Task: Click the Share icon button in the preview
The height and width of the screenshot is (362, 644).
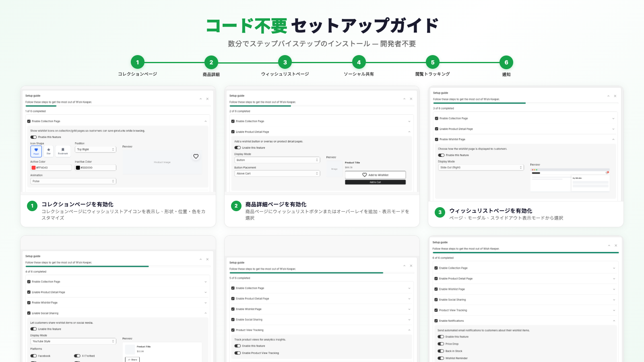Action: tap(133, 359)
